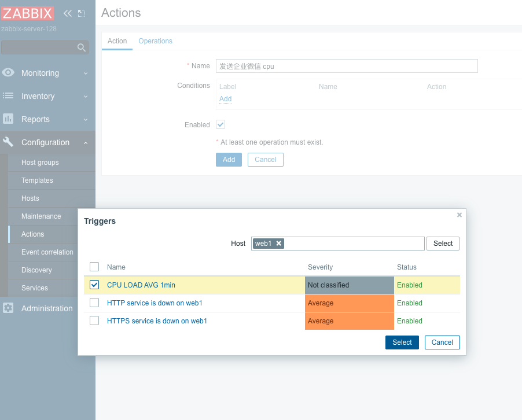This screenshot has height=420, width=522.
Task: Switch to the Operations tab
Action: (x=155, y=41)
